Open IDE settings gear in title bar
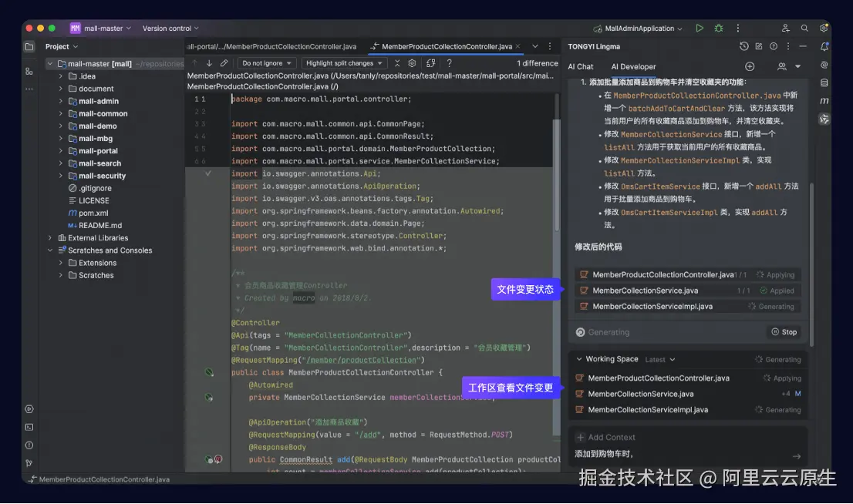Image resolution: width=853 pixels, height=504 pixels. pyautogui.click(x=824, y=29)
